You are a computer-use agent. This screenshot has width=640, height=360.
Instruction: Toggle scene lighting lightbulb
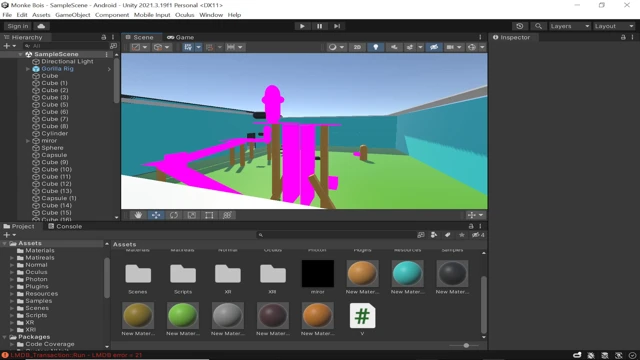click(x=376, y=47)
